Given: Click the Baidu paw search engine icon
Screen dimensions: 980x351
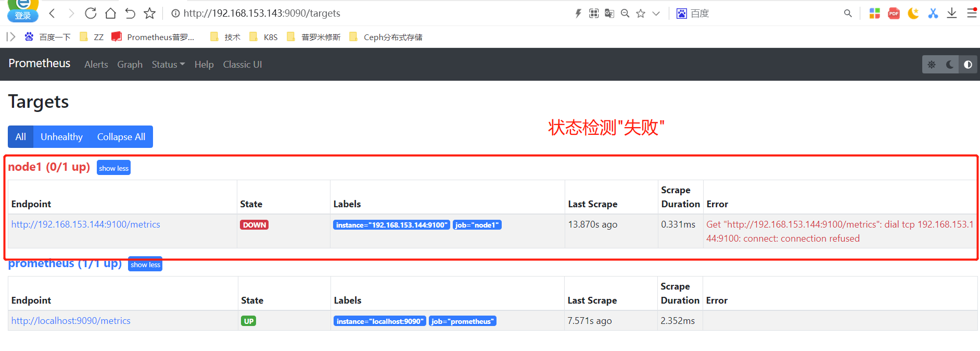Looking at the screenshot, I should [682, 14].
